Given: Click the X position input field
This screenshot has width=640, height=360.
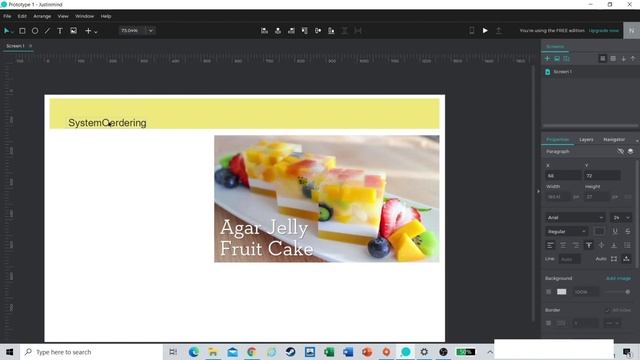Looking at the screenshot, I should pyautogui.click(x=563, y=176).
